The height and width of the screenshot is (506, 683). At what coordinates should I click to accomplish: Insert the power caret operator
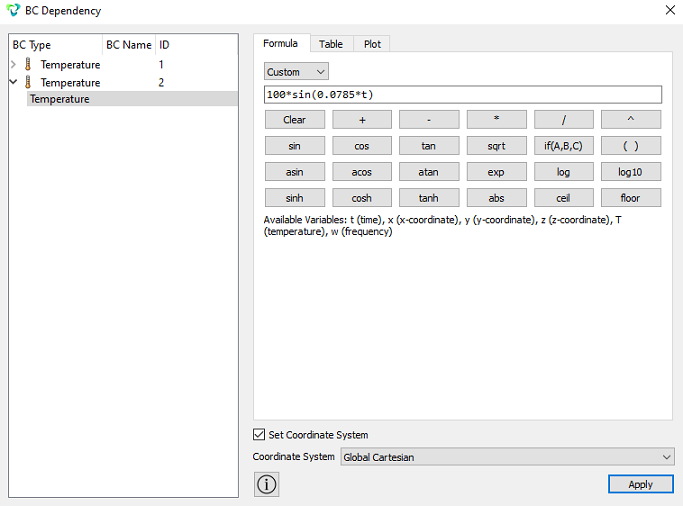(x=631, y=120)
